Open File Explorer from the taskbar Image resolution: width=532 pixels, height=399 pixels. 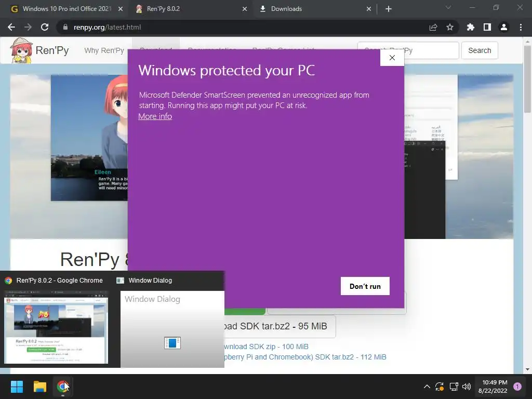[39, 387]
